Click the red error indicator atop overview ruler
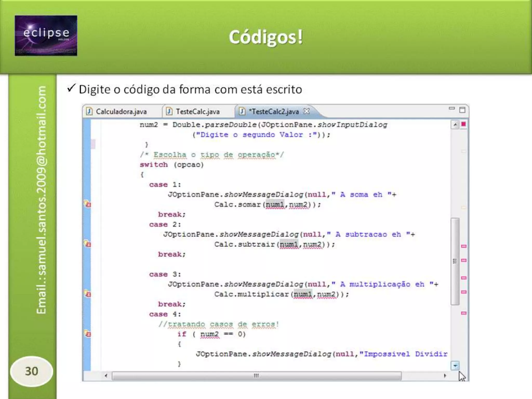Image resolution: width=532 pixels, height=399 pixels. [463, 124]
